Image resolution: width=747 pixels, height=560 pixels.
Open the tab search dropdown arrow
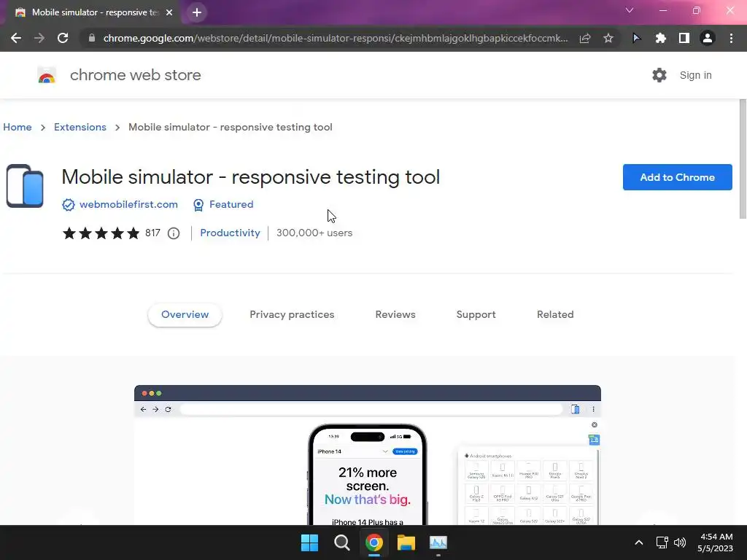coord(630,10)
